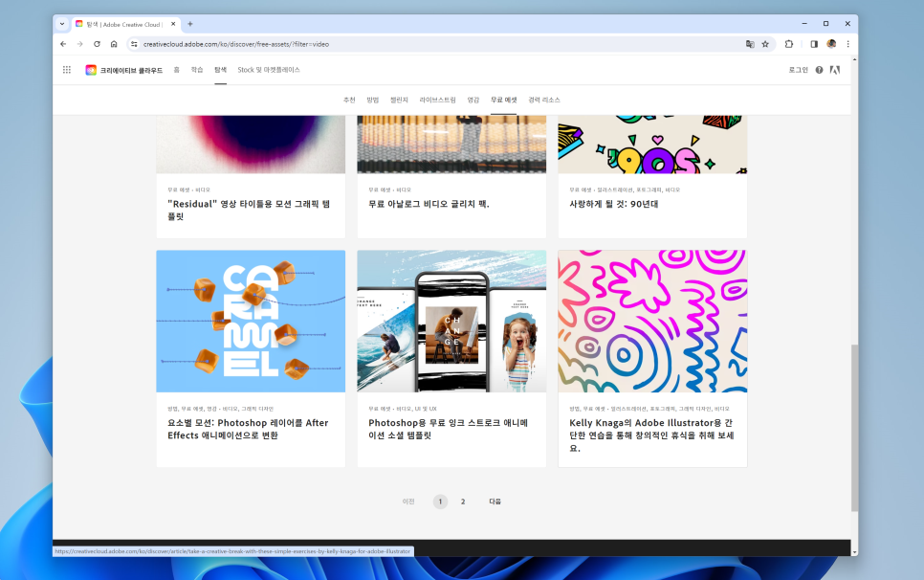This screenshot has height=580, width=924.
Task: Open the colorful Kelly Knaga doodle thumbnail
Action: pos(652,322)
